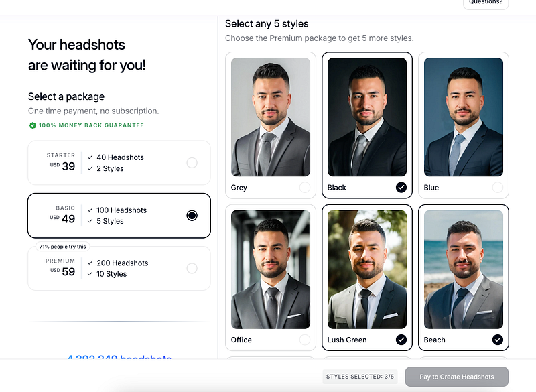Uncheck the Lush Green style checkmark
Viewport: 536px width, 392px height.
pos(401,340)
